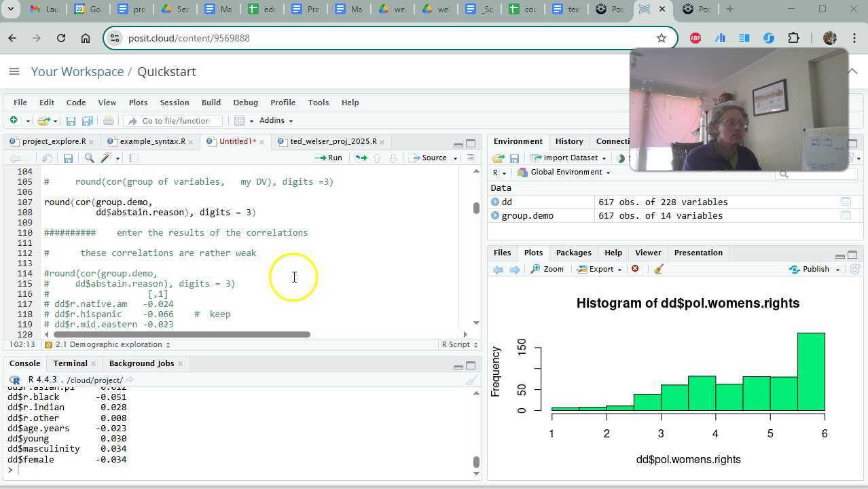
Task: Open the Global Environment dropdown
Action: [x=564, y=173]
